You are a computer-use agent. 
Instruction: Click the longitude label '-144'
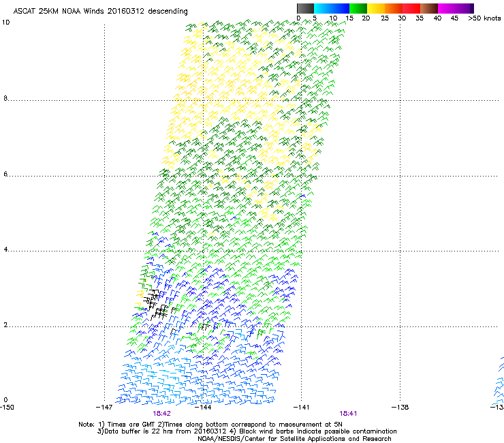(x=203, y=408)
